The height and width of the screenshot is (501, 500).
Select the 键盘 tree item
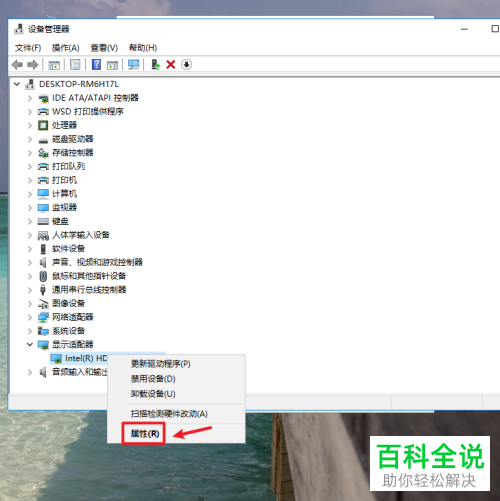[60, 221]
